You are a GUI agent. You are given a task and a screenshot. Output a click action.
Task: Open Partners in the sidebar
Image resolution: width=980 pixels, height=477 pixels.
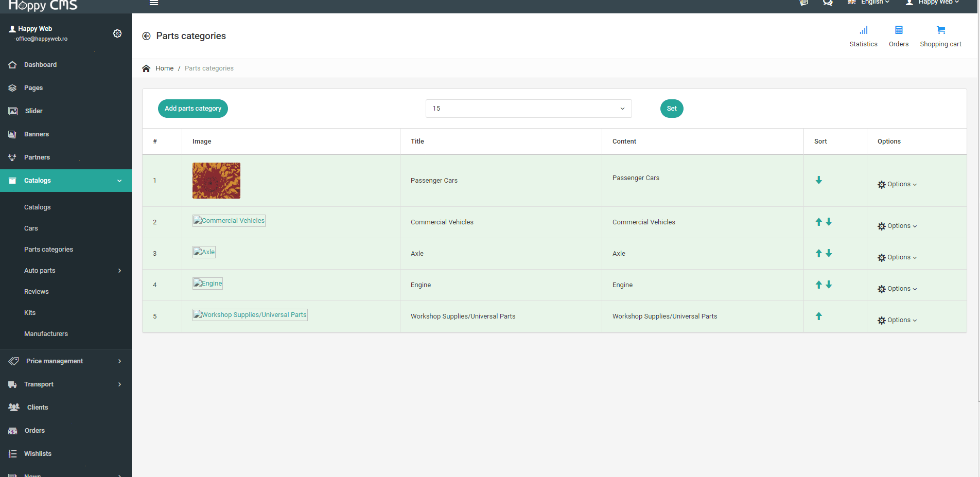[66, 157]
